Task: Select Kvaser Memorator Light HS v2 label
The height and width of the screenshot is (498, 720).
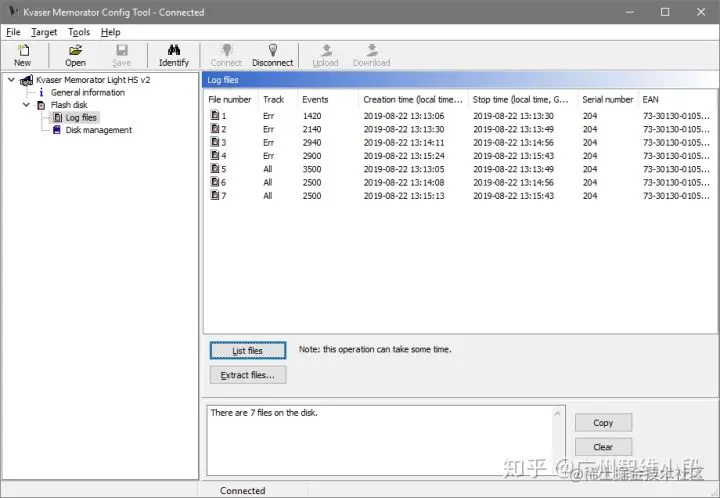Action: coord(93,80)
